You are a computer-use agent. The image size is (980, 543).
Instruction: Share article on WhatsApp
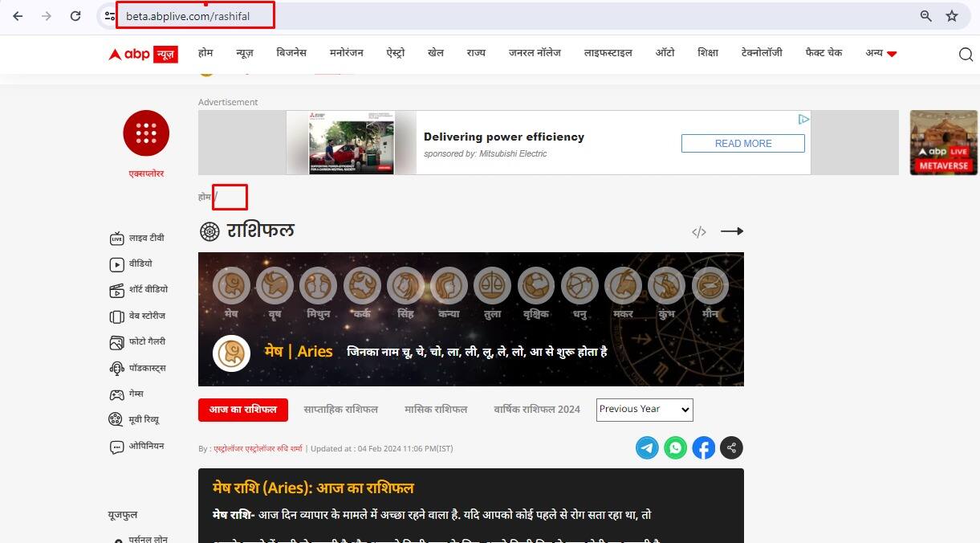tap(676, 448)
